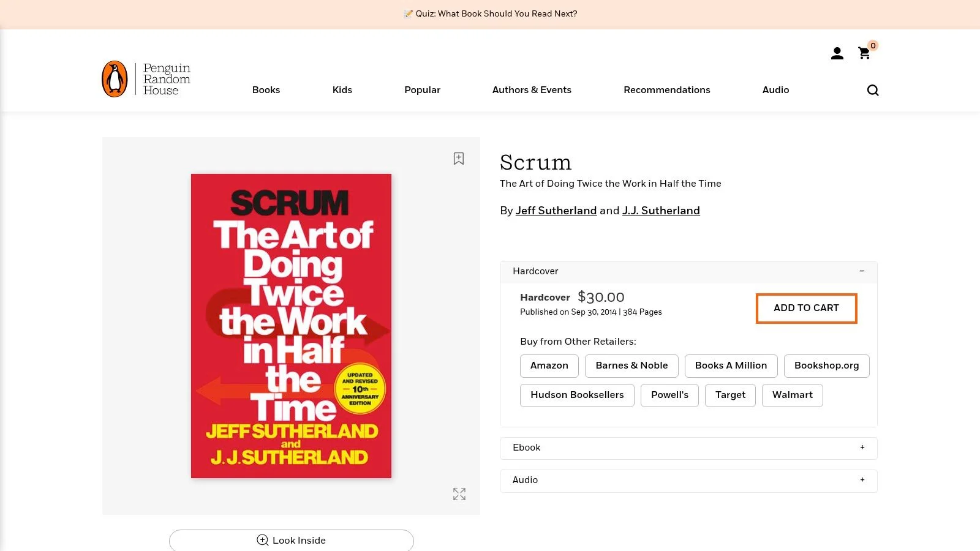Buy from Walmart
Image resolution: width=980 pixels, height=551 pixels.
click(x=792, y=395)
